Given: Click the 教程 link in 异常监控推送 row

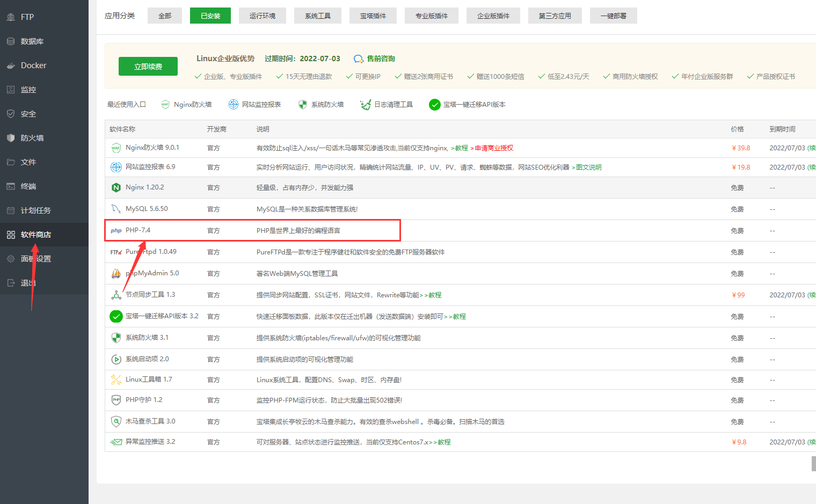Looking at the screenshot, I should click(444, 442).
